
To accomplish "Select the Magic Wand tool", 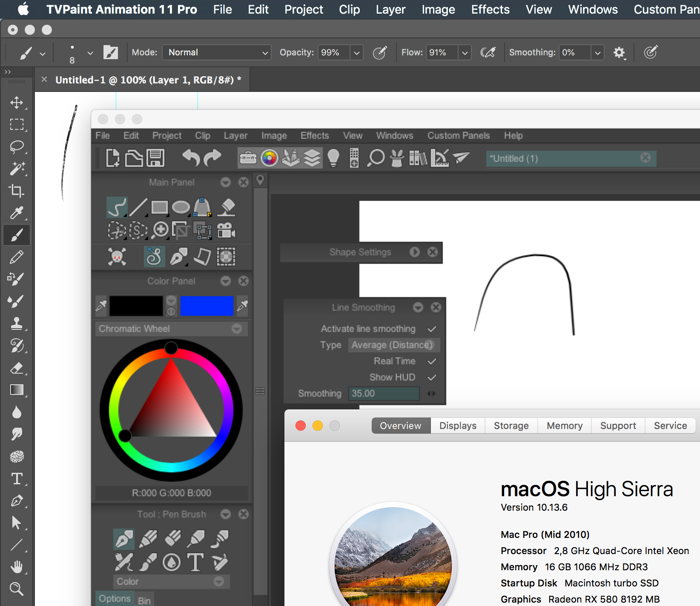I will [17, 169].
